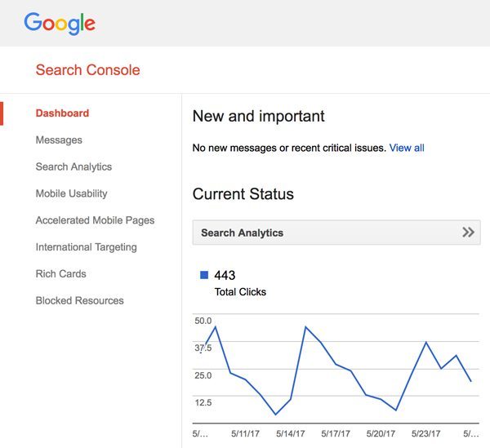This screenshot has height=448, width=490.
Task: Go to Search Analytics in sidebar
Action: [73, 166]
